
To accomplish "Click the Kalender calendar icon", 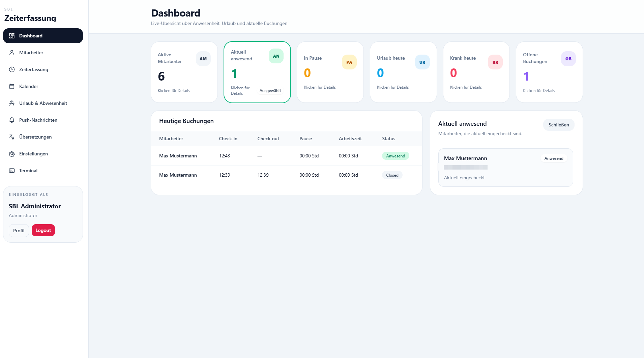I will click(x=12, y=86).
